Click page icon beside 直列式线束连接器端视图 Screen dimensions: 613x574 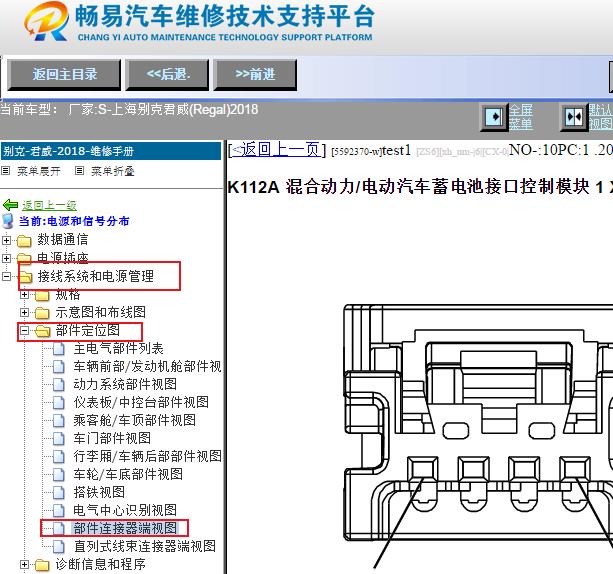(x=59, y=547)
